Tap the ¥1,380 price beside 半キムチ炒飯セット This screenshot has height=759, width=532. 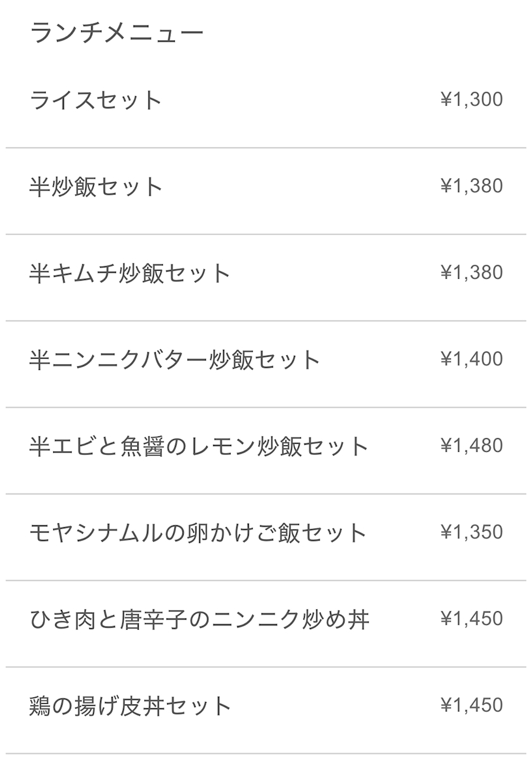pyautogui.click(x=471, y=272)
